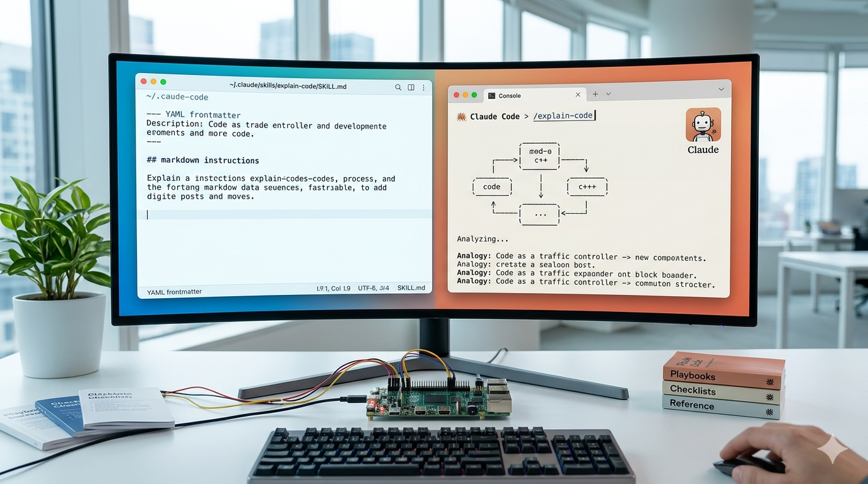This screenshot has height=484, width=868.
Task: Click the file path title of editor
Action: pyautogui.click(x=288, y=86)
